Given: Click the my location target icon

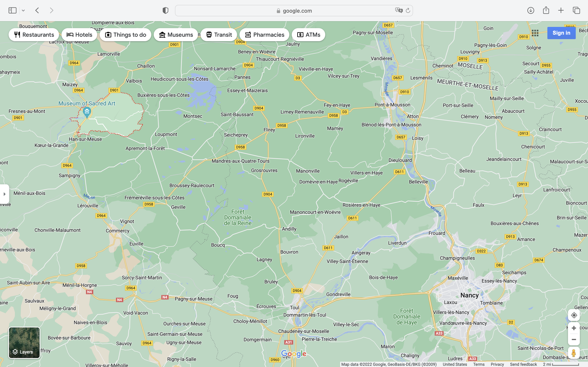Looking at the screenshot, I should pos(574,315).
